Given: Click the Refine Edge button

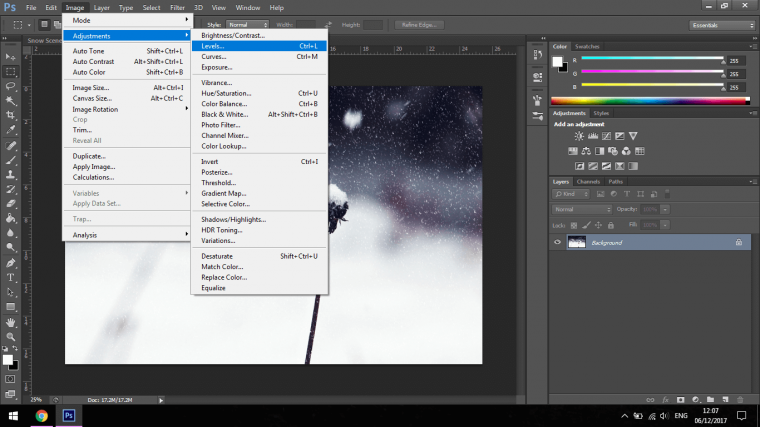Looking at the screenshot, I should pyautogui.click(x=419, y=25).
